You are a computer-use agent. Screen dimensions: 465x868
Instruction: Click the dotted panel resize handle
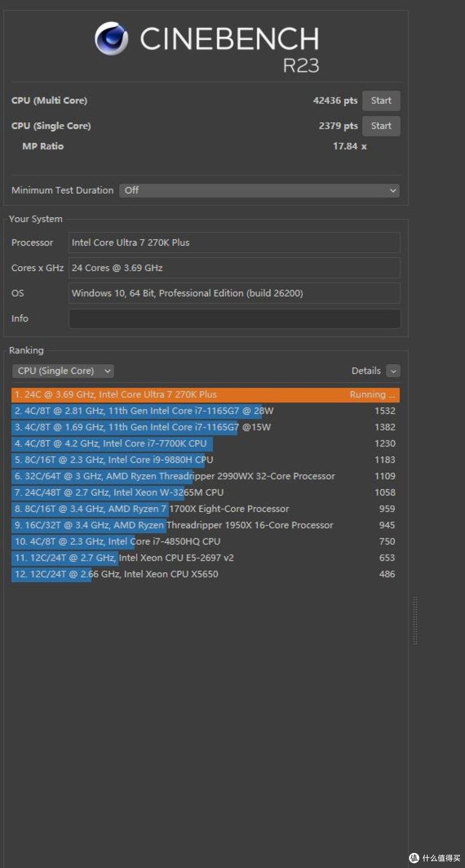pyautogui.click(x=415, y=621)
